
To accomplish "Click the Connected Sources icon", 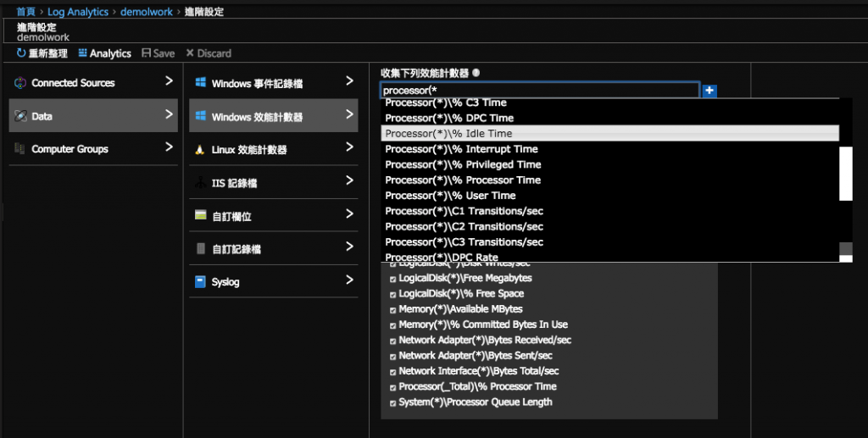I will pos(20,83).
